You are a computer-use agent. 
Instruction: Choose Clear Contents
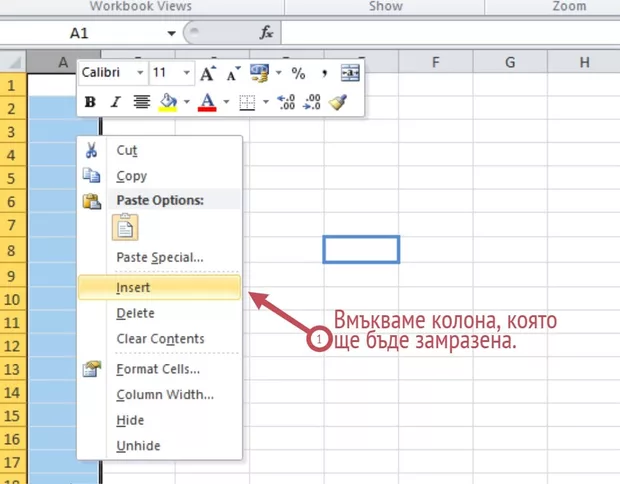(159, 339)
